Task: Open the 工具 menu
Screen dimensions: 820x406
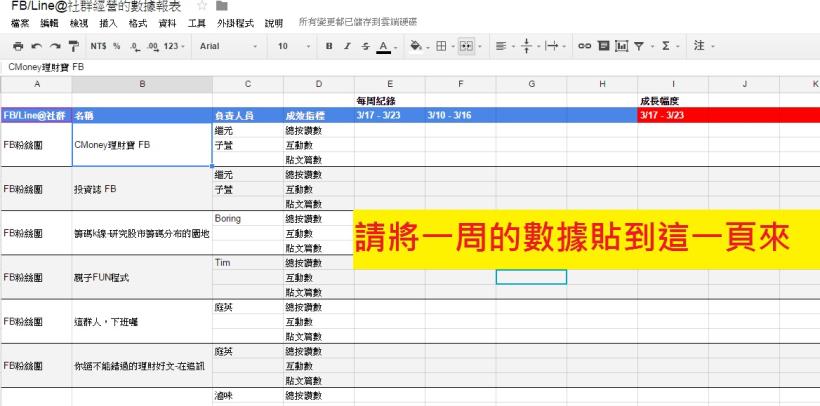Action: (197, 23)
